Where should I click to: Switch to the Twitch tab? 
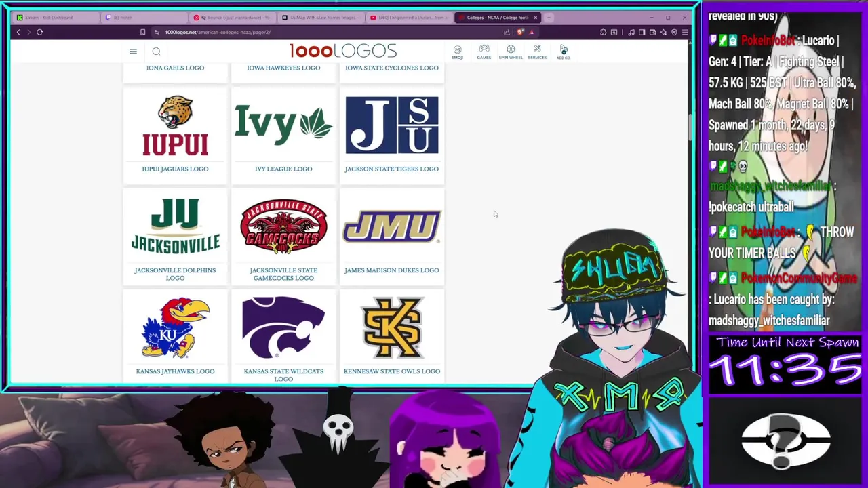click(145, 17)
